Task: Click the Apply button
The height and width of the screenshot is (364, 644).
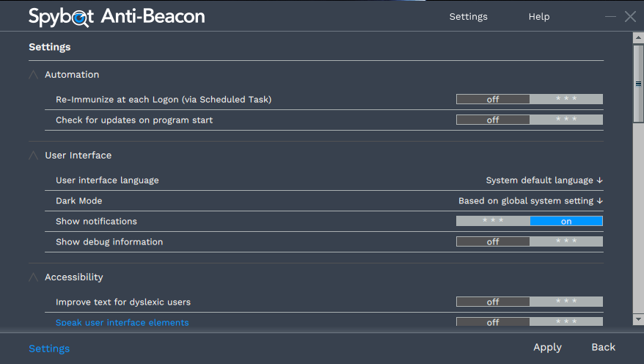Action: (x=547, y=348)
